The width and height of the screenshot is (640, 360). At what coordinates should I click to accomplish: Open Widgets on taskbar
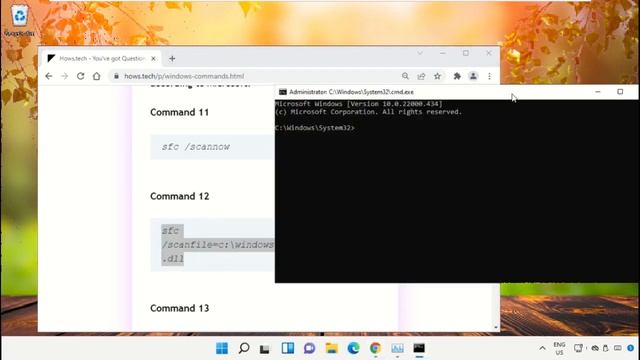point(288,348)
